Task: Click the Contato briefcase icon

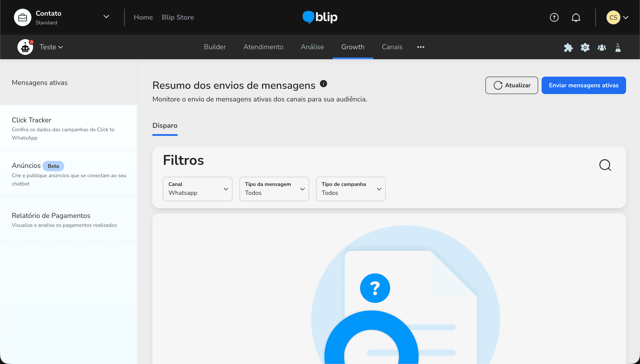Action: click(x=22, y=17)
